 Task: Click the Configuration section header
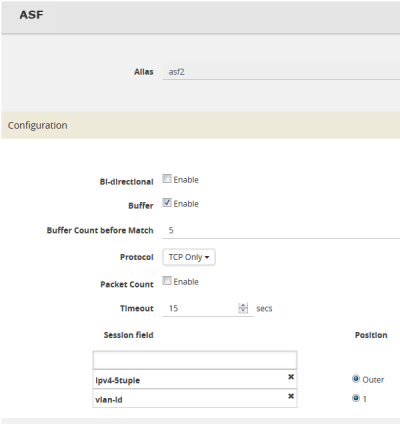coord(201,125)
